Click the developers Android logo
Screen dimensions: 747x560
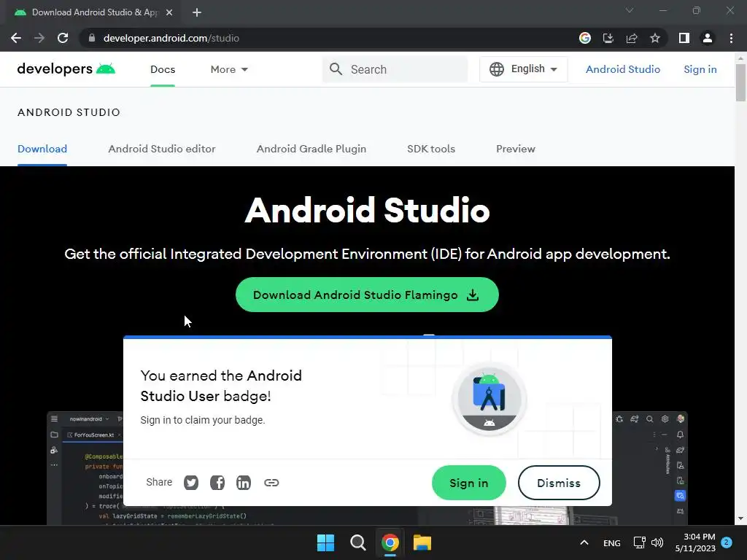(66, 69)
